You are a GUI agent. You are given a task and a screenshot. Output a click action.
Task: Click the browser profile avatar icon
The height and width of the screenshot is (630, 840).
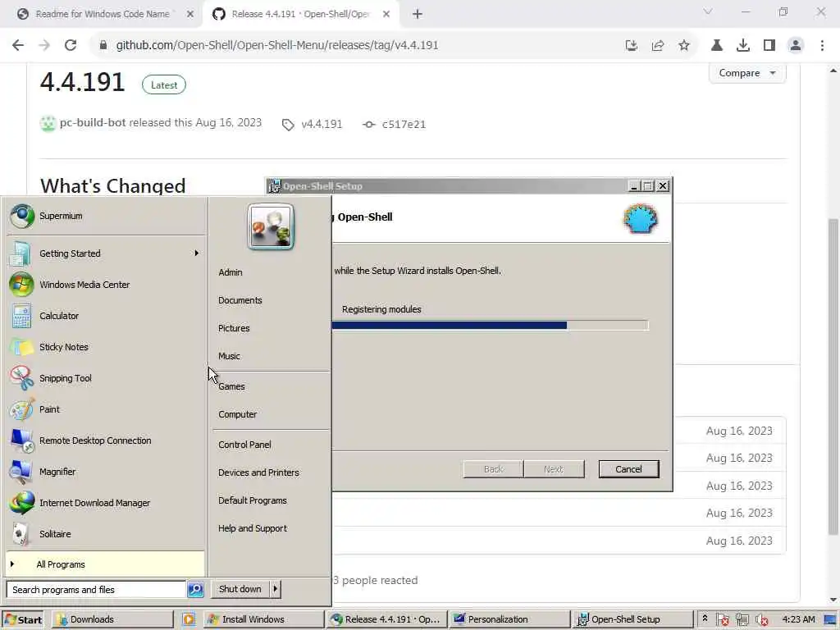click(x=796, y=45)
